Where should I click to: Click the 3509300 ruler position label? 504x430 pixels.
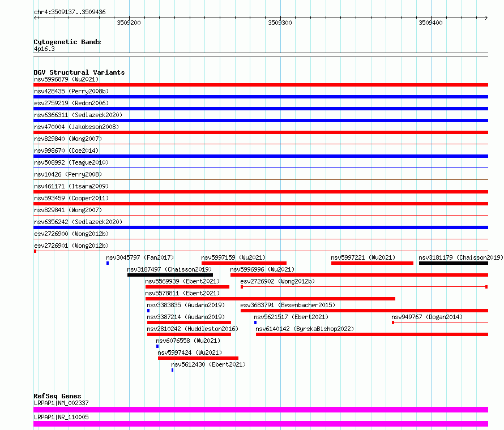coord(280,23)
